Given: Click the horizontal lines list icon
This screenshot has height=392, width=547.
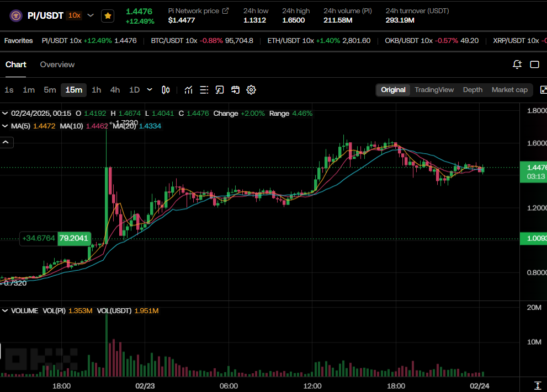Looking at the screenshot, I should point(204,90).
